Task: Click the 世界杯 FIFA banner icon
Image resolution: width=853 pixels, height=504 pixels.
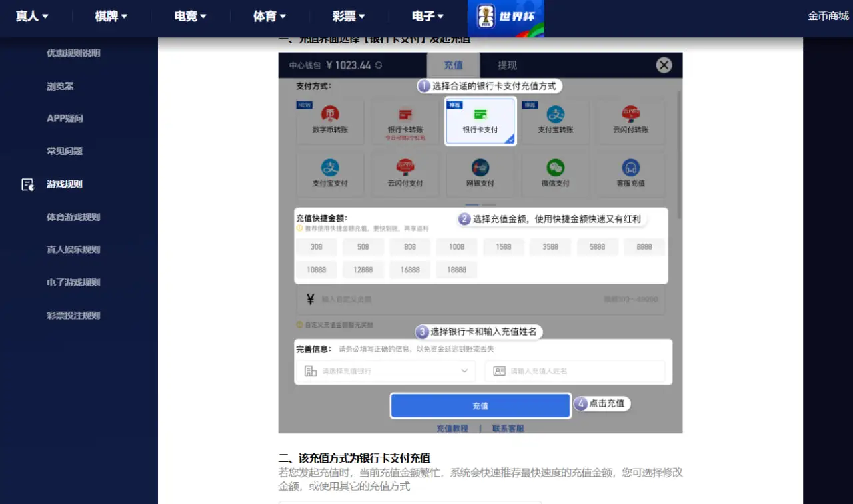Action: (x=506, y=18)
